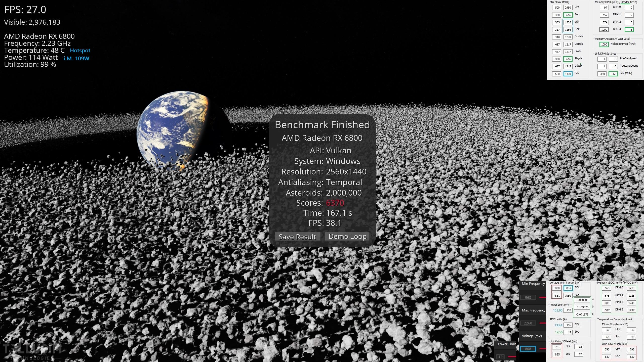Viewport: 644px width, 362px height.
Task: Click the Voltage (mV) red slider
Action: pos(543,349)
